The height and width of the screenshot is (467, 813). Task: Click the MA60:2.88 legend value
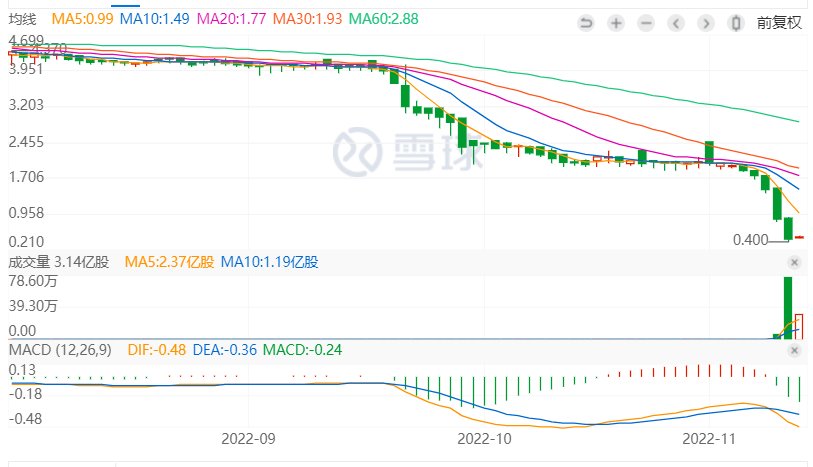(x=384, y=19)
